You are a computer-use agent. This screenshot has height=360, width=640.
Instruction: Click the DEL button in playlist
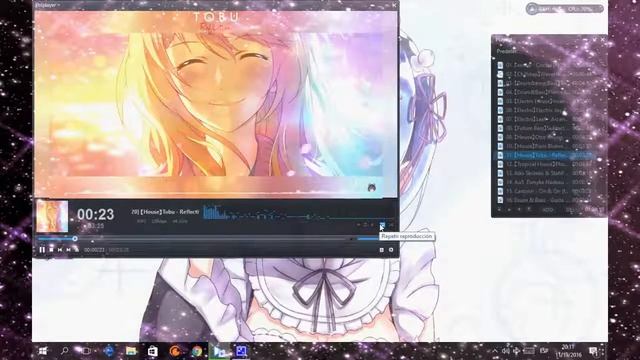[x=570, y=210]
